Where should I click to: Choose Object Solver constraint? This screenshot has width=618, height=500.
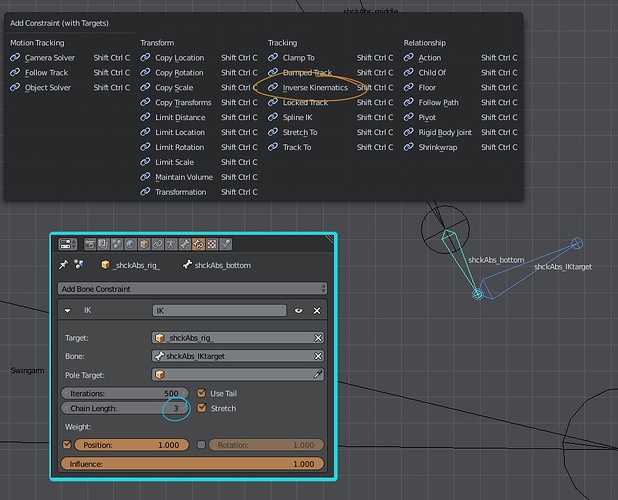pyautogui.click(x=70, y=87)
